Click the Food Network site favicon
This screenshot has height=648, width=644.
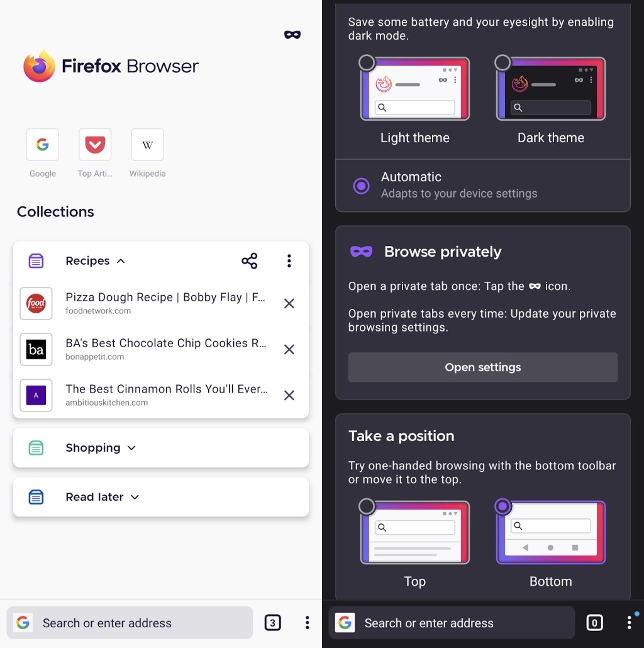coord(36,303)
